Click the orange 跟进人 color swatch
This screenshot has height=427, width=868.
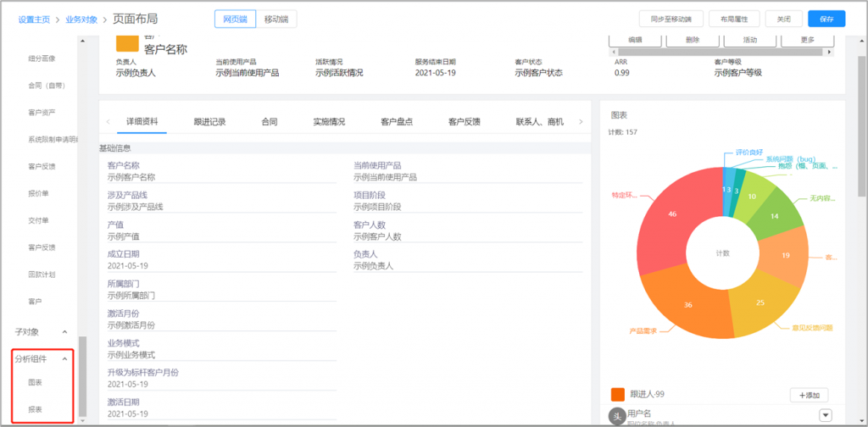pos(618,395)
